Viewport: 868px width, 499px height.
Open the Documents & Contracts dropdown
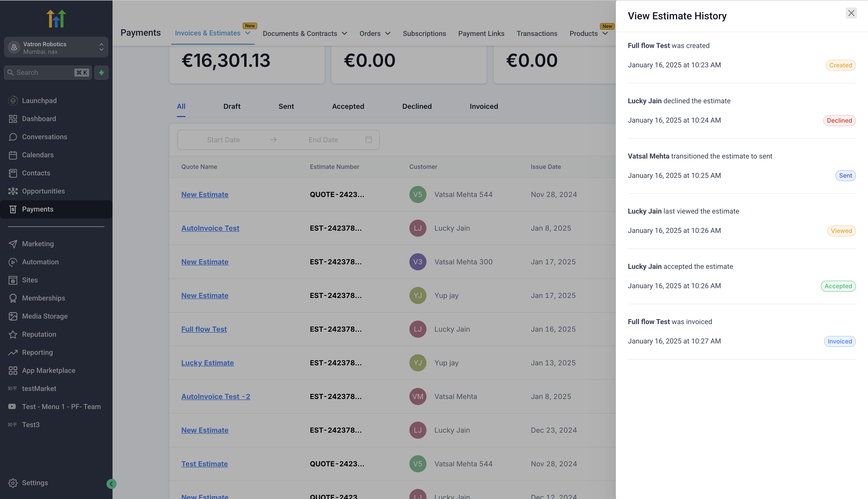(x=345, y=33)
